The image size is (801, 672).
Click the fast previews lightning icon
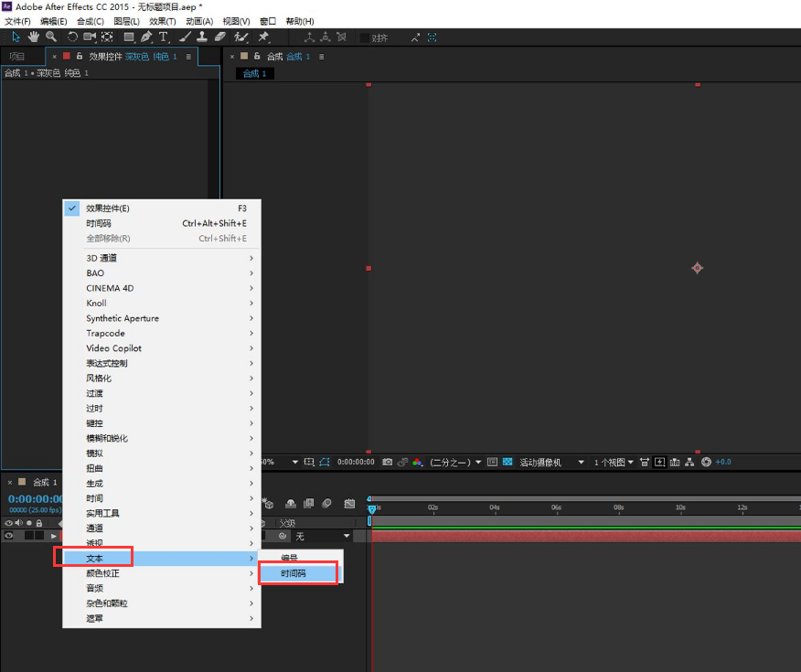click(x=659, y=462)
